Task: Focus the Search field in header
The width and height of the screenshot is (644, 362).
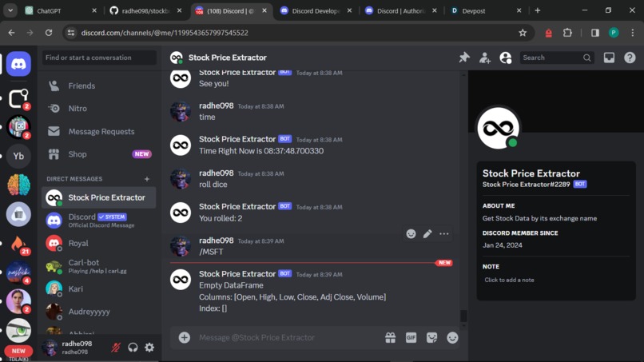Action: 557,58
